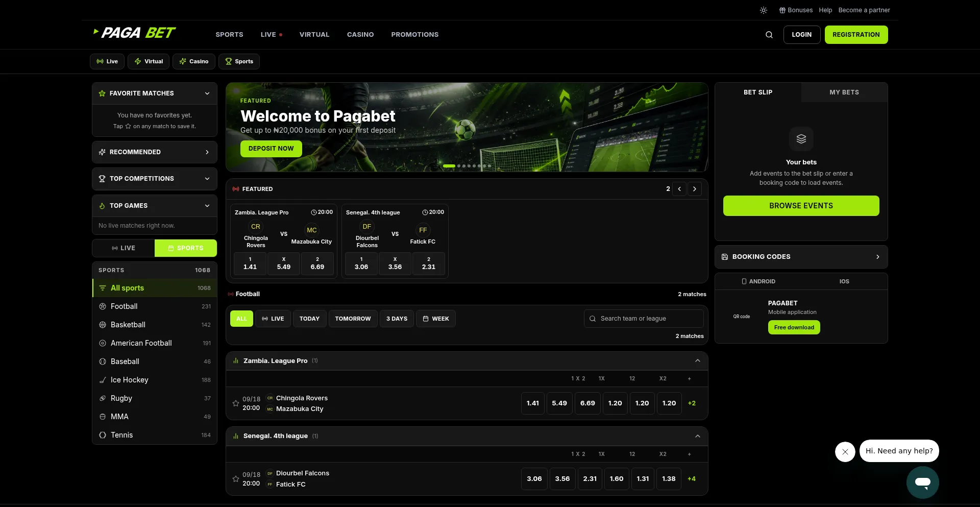Switch sidebar to LIVE mode
This screenshot has height=507, width=980.
[124, 248]
